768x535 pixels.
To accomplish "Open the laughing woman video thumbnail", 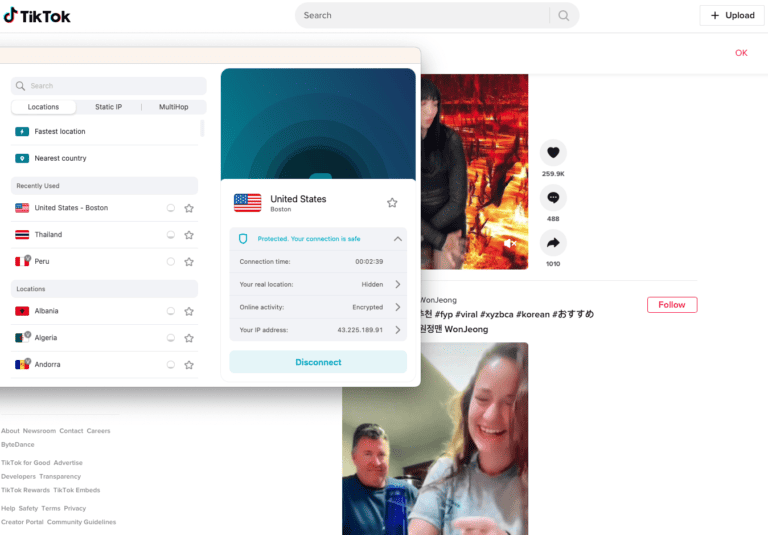I will 435,438.
